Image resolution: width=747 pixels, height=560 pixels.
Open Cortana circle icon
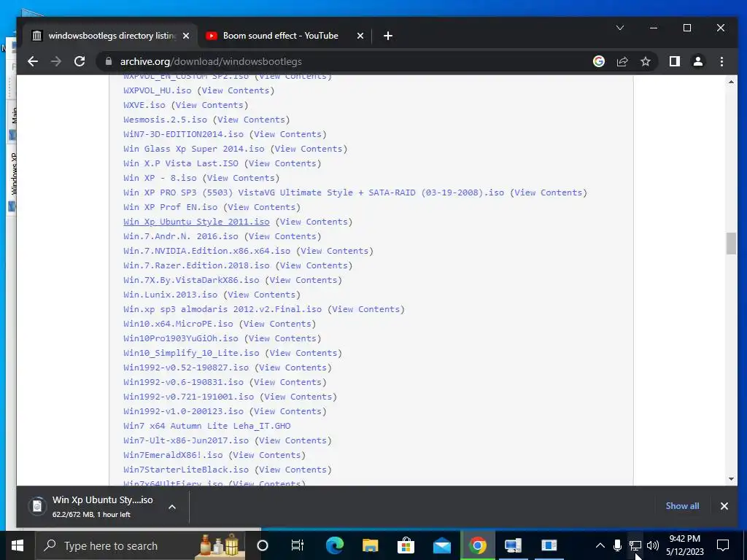tap(263, 545)
